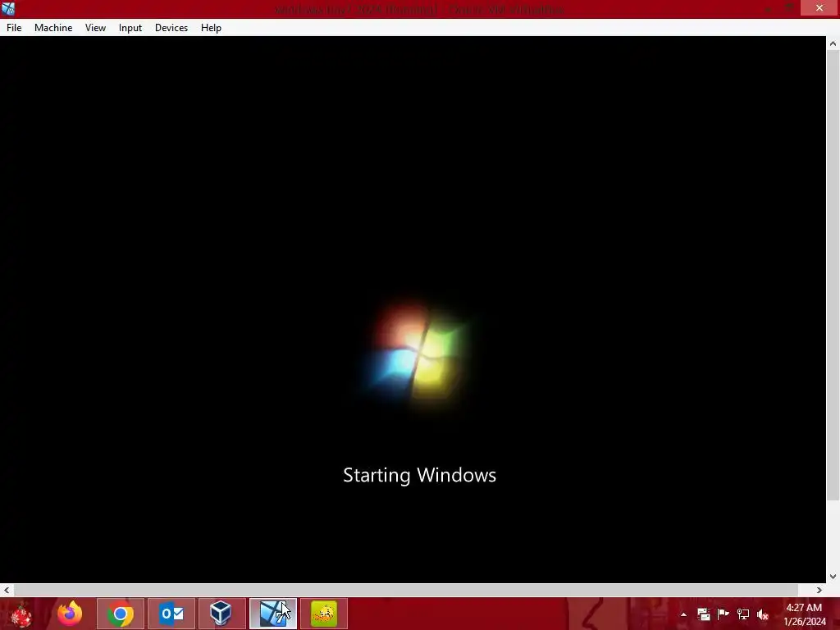Open the Devices menu
This screenshot has height=630, width=840.
pyautogui.click(x=171, y=28)
